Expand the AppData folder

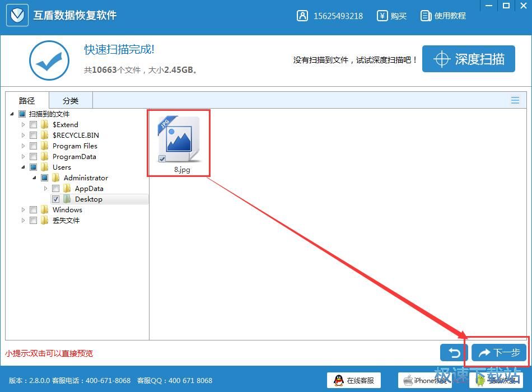pyautogui.click(x=45, y=188)
